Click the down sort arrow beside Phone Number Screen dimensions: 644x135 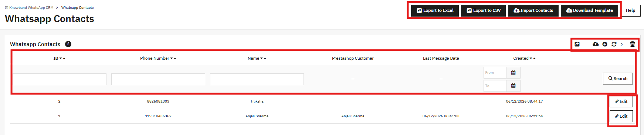coord(172,59)
